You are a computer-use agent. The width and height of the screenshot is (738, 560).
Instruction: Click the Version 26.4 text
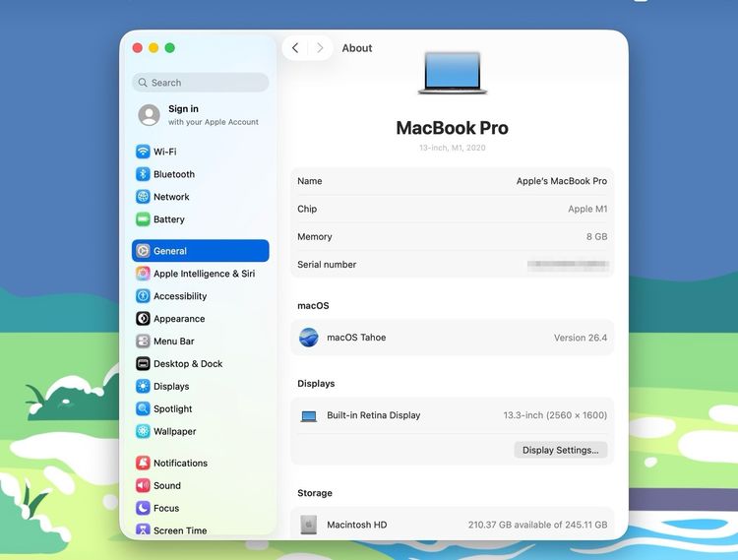pyautogui.click(x=581, y=338)
